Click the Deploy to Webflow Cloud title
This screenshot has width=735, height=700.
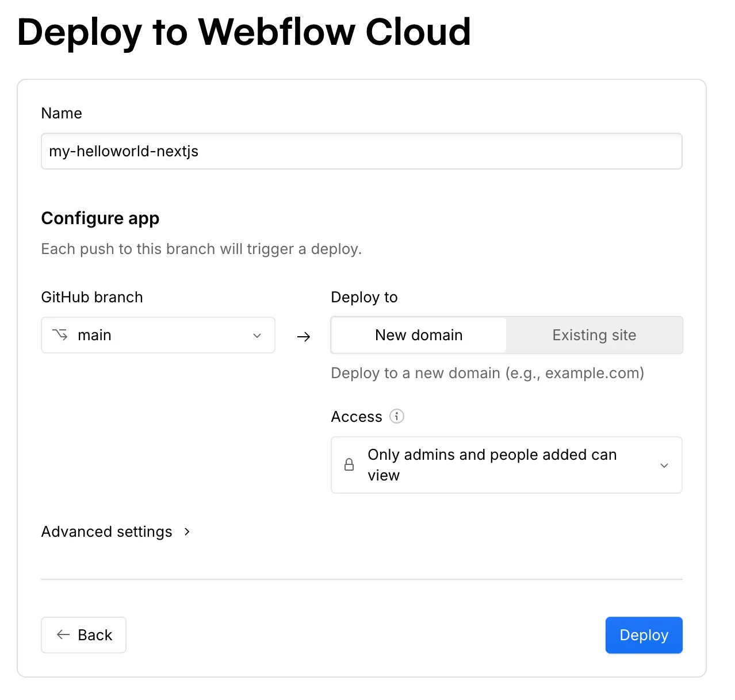tap(244, 32)
